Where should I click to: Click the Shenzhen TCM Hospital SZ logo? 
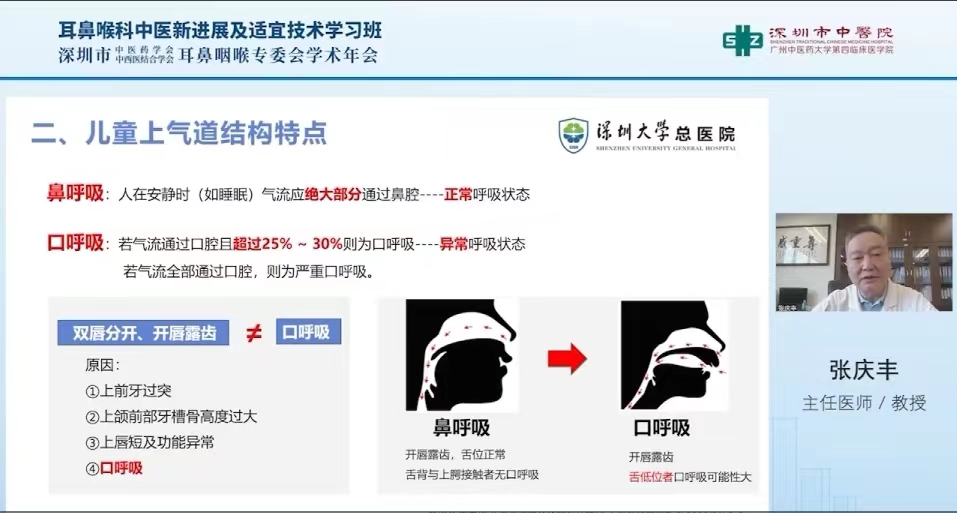[x=743, y=40]
